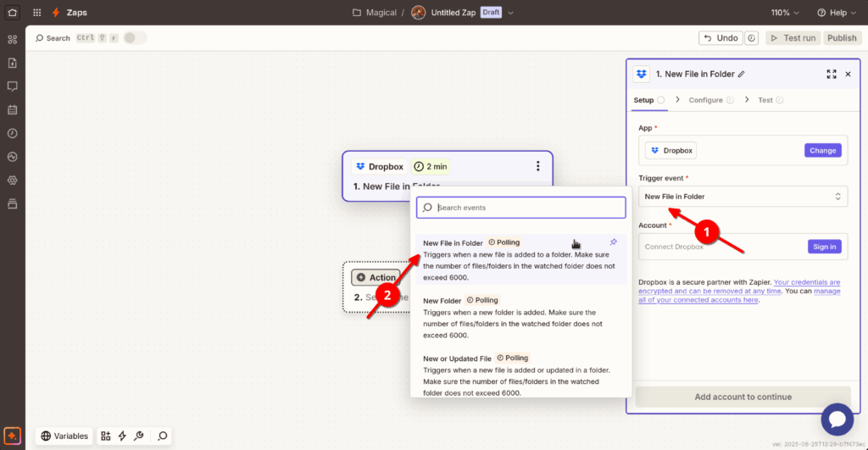Expand the Draft status dropdown chevron

510,12
